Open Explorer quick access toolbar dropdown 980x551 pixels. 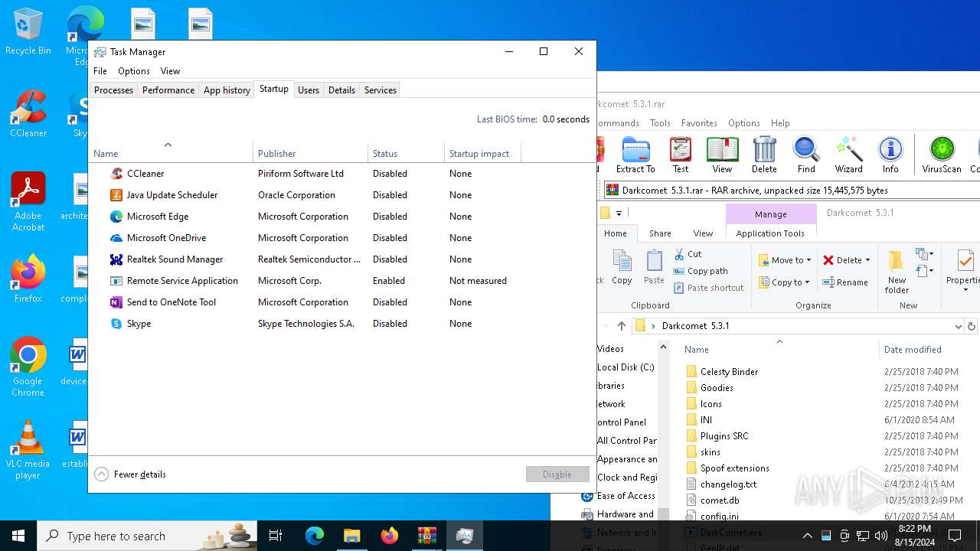(619, 214)
